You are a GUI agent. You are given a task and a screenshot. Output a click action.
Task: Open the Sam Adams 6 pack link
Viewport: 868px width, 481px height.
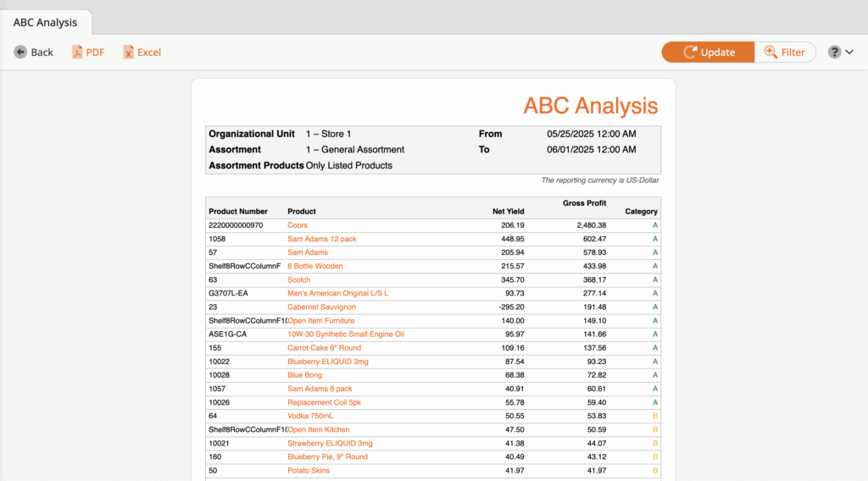[x=320, y=389]
